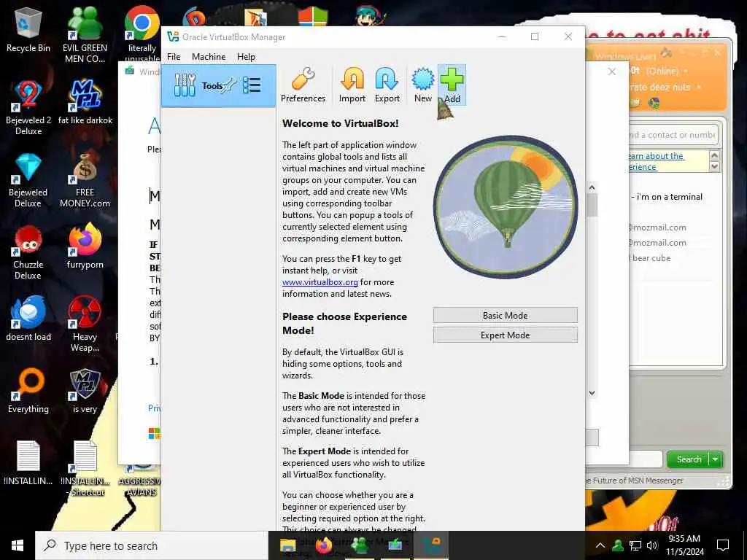Open Heavy Weap... desktop shortcut
The image size is (747, 560).
85,324
